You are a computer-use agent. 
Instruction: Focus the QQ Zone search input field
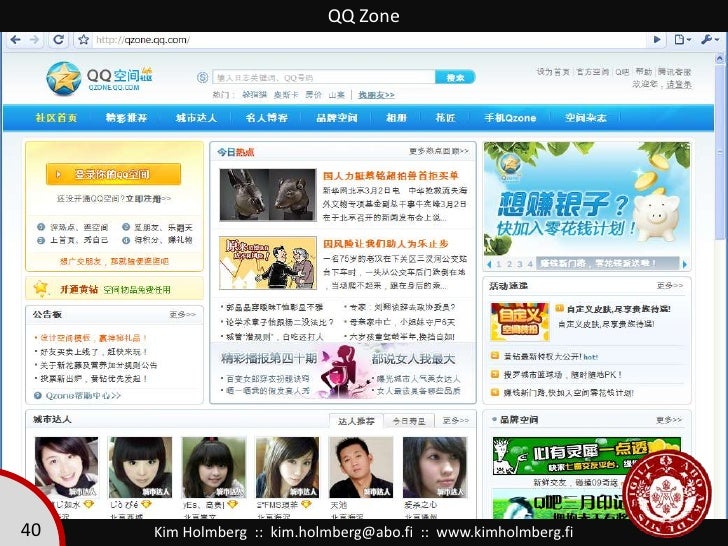324,77
